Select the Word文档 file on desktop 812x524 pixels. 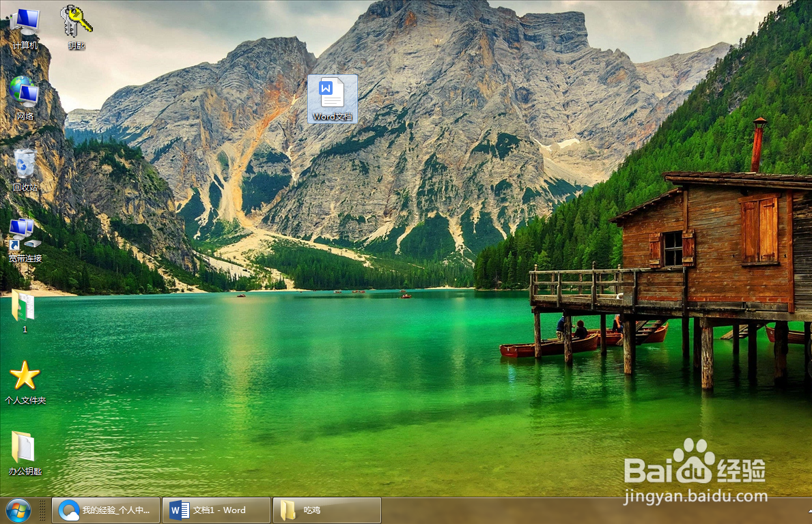pos(333,99)
